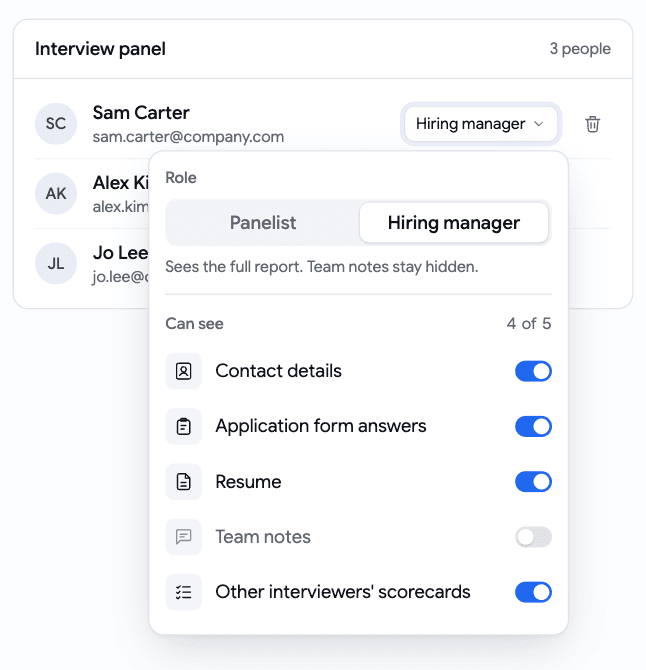Disable the Resume toggle
This screenshot has width=646, height=670.
coord(533,482)
